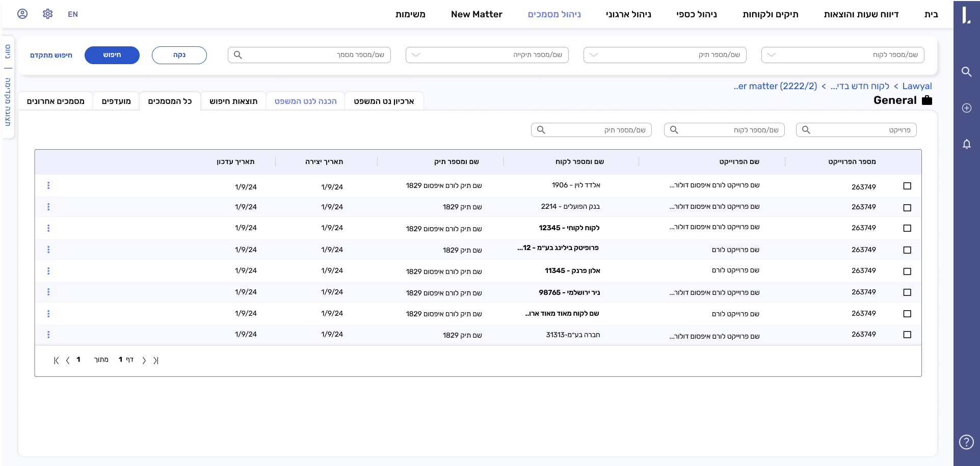Click the General briefcase icon
The height and width of the screenshot is (466, 980).
tap(927, 100)
